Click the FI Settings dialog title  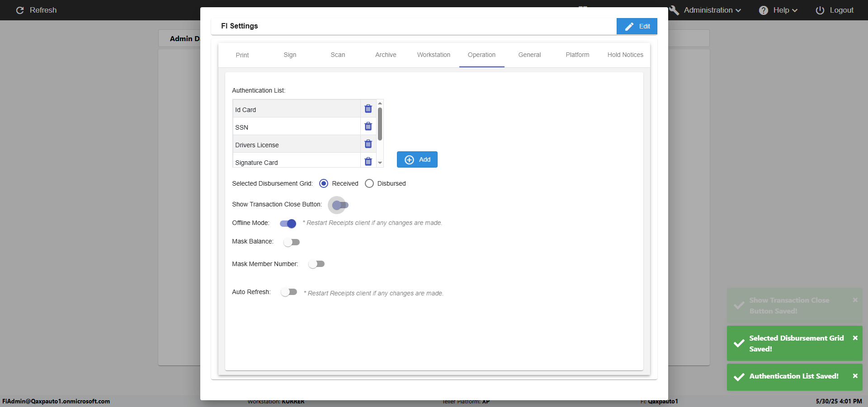pyautogui.click(x=239, y=26)
